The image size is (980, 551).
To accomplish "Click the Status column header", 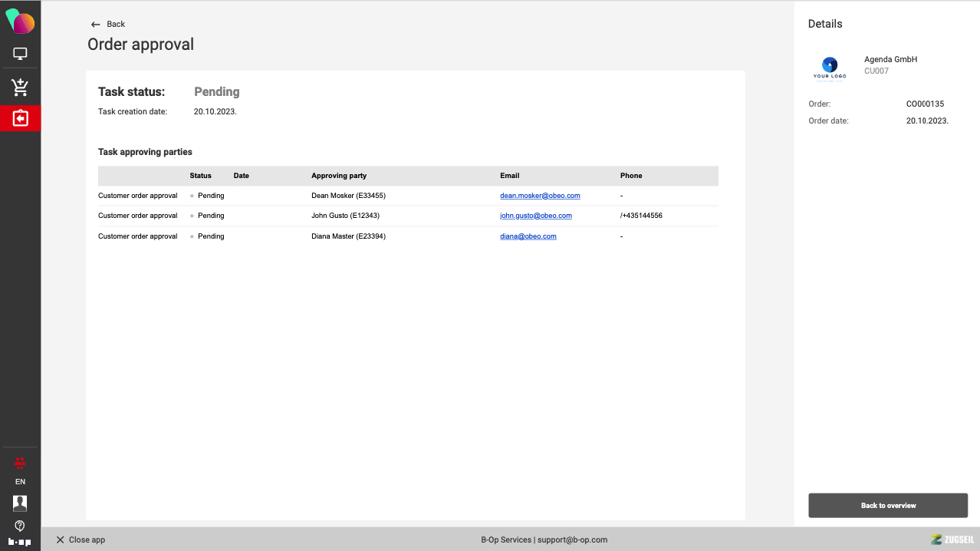I will coord(200,176).
